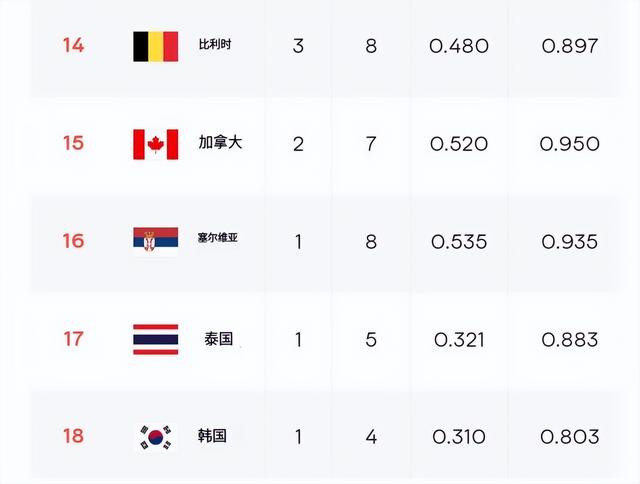Click South Korea's 0.803 value

click(x=570, y=437)
